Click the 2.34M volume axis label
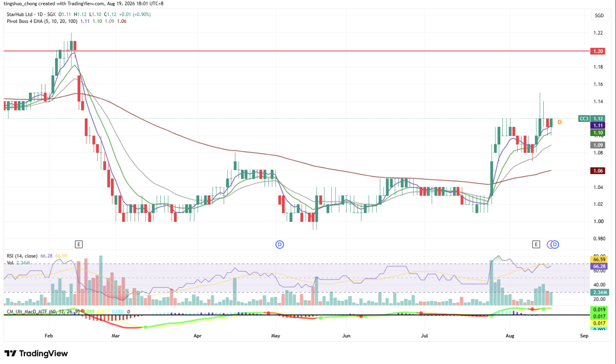Image resolution: width=616 pixels, height=364 pixels. (599, 292)
